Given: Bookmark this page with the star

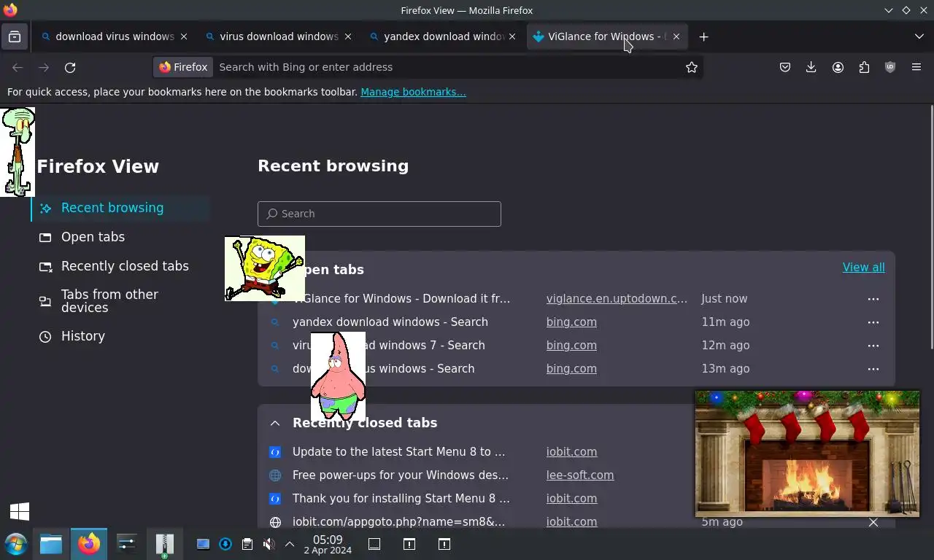Looking at the screenshot, I should click(x=692, y=67).
